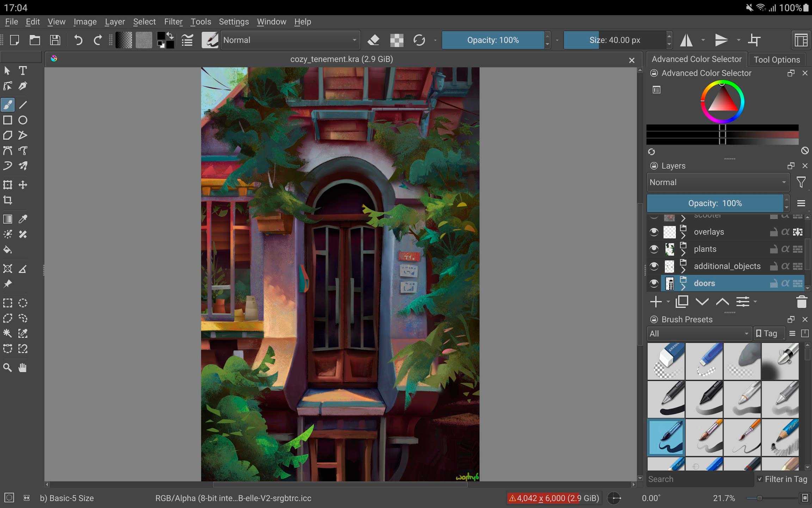Toggle eraser mode in the toolbar
The image size is (812, 508).
click(374, 40)
